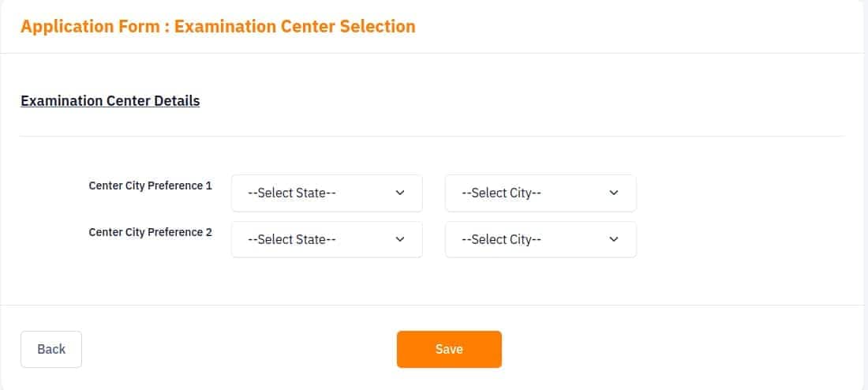Click the underlined Examination Center Details heading
Screen dimensions: 868x390
pyautogui.click(x=110, y=101)
